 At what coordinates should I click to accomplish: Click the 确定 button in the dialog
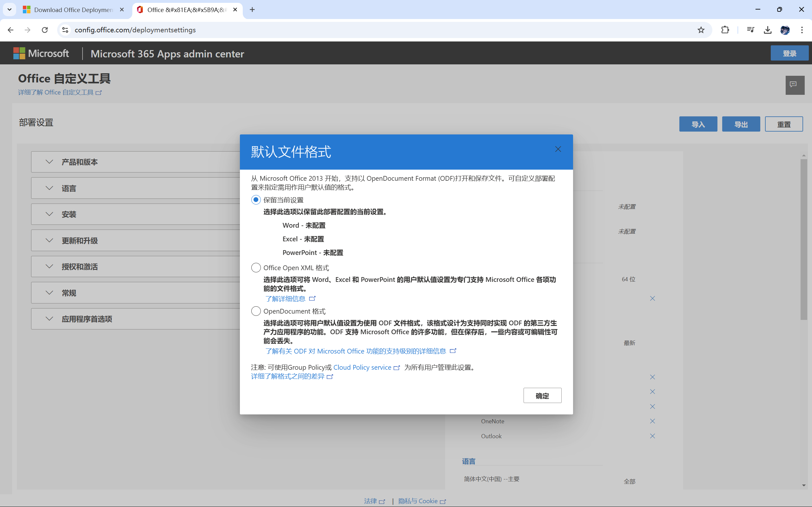click(x=542, y=396)
